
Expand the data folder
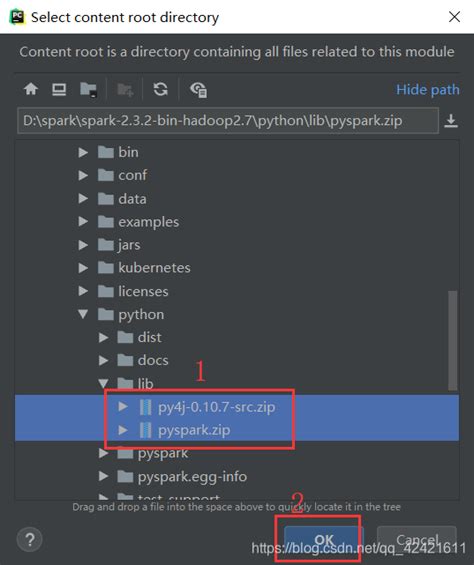click(x=83, y=199)
